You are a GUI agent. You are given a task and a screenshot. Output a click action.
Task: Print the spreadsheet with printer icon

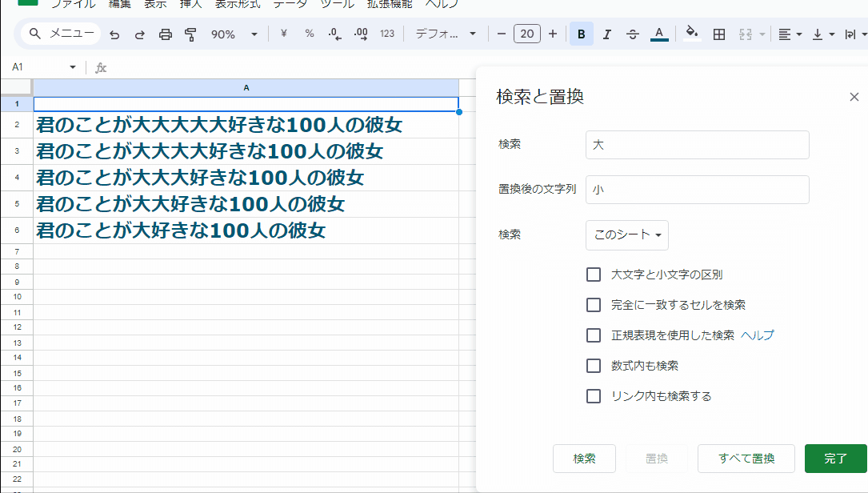165,34
